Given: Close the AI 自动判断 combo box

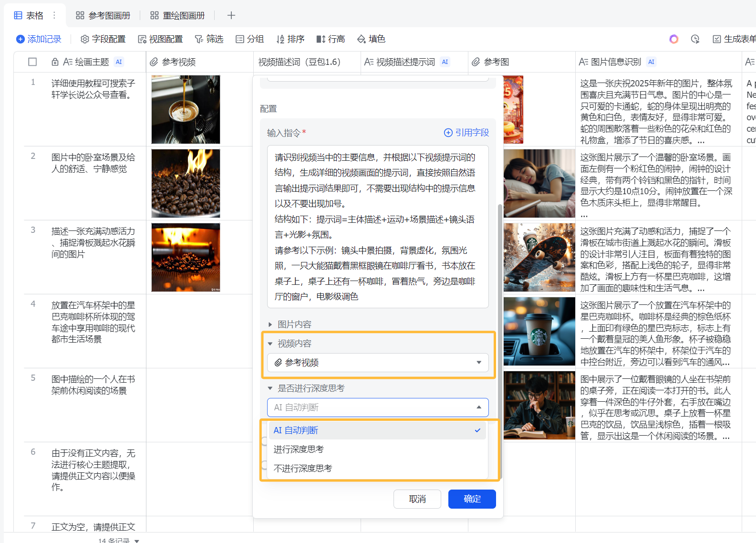Looking at the screenshot, I should [378, 407].
